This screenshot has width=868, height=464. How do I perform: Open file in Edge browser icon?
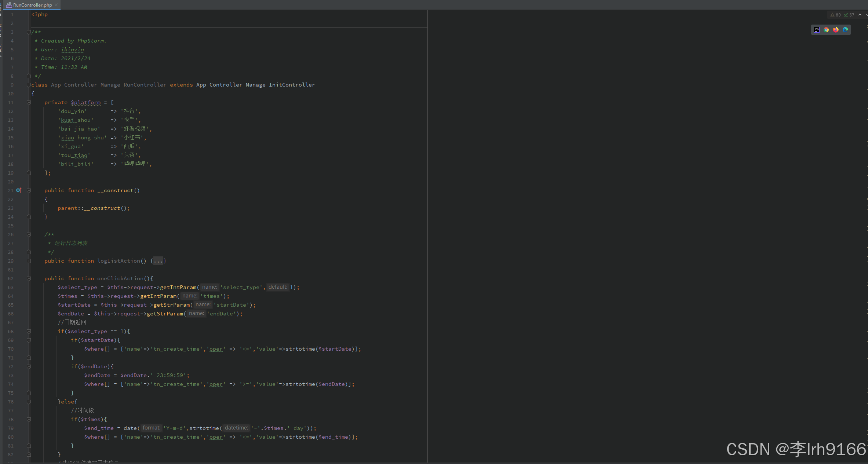tap(845, 30)
